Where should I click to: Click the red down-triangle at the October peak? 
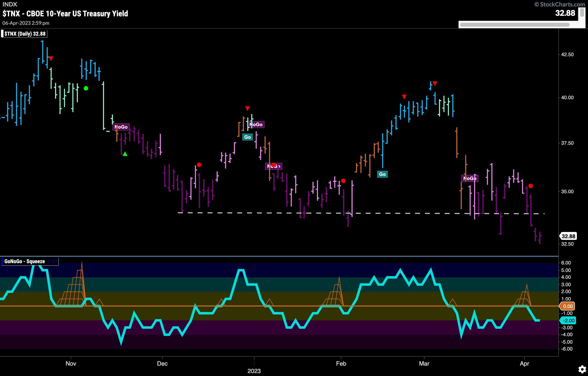click(x=51, y=59)
